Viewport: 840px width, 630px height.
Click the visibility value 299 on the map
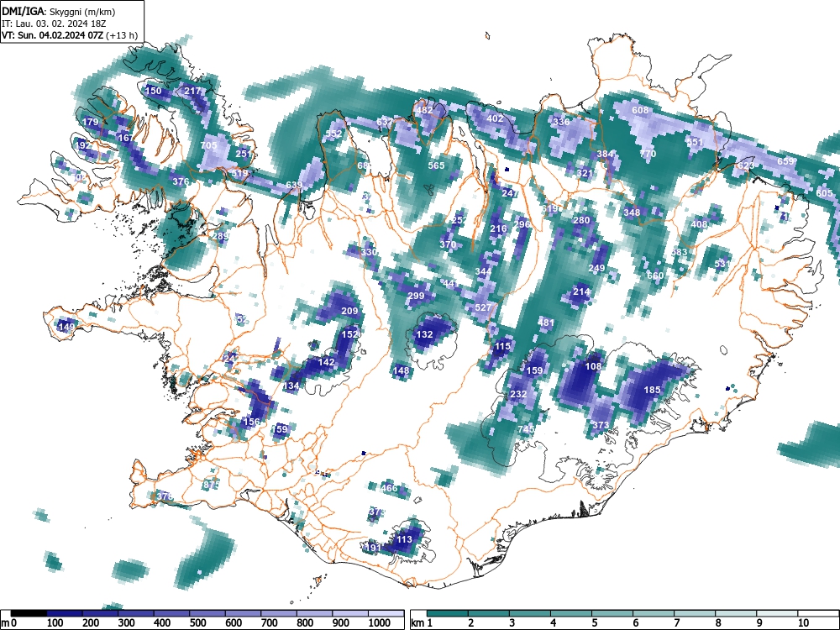(x=417, y=295)
